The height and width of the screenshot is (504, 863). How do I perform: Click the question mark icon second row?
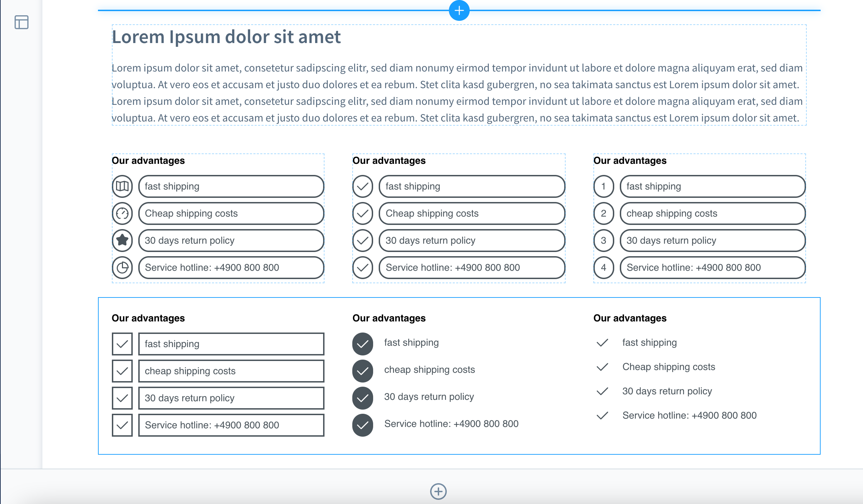tap(123, 213)
